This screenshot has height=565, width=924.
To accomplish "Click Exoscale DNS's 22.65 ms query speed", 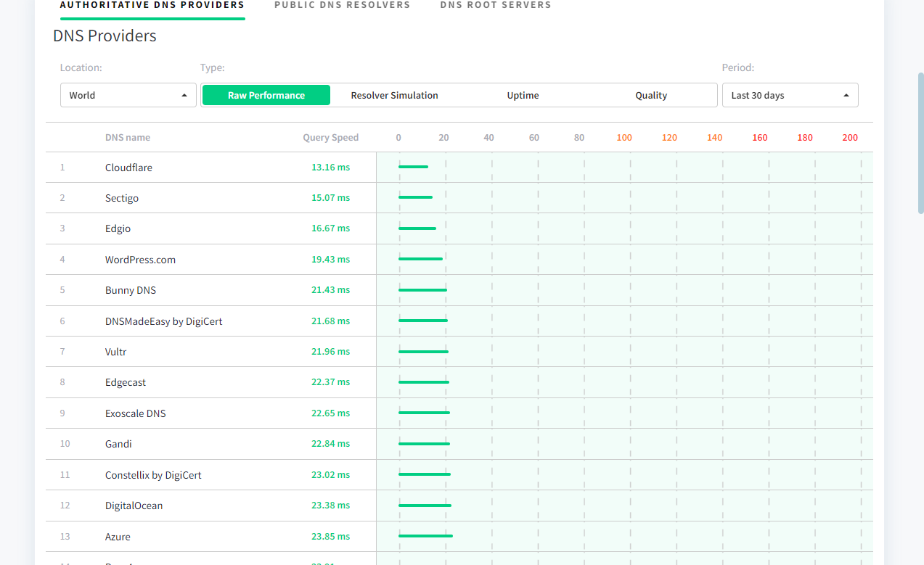I will pos(331,413).
